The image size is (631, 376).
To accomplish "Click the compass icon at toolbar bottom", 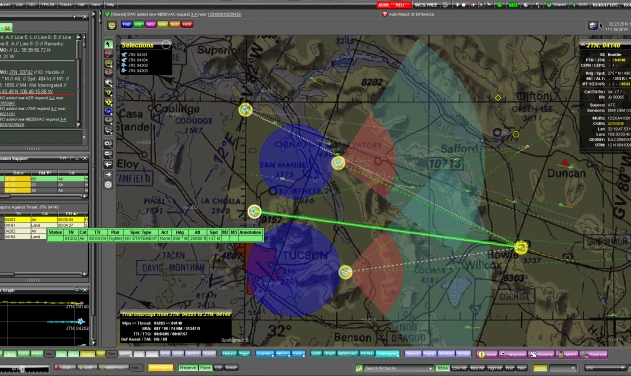I will (109, 185).
